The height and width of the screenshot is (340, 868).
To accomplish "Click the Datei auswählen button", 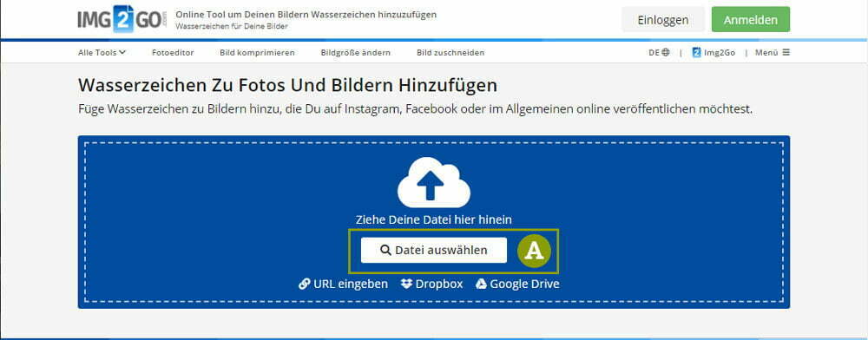I will coord(434,250).
